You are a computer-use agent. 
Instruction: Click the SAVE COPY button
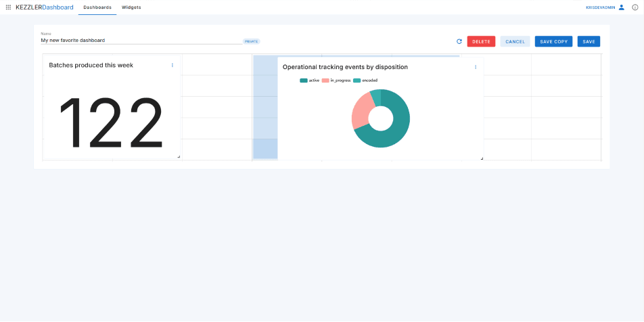pos(553,42)
